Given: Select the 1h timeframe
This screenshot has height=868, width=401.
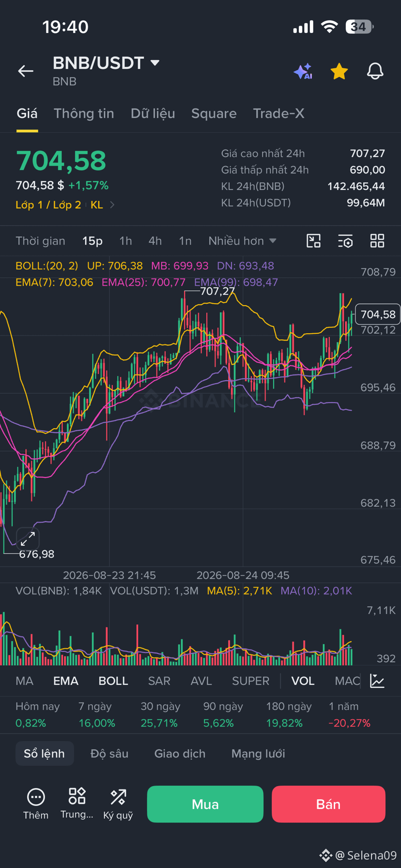Looking at the screenshot, I should tap(125, 241).
